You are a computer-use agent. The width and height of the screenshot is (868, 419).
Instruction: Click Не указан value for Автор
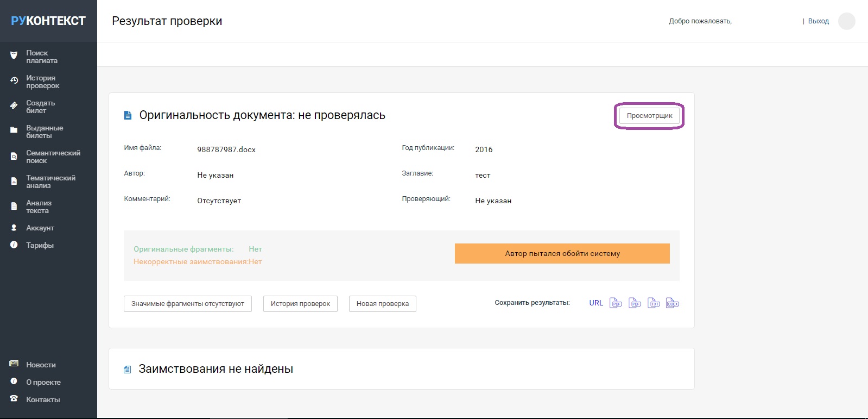click(216, 175)
